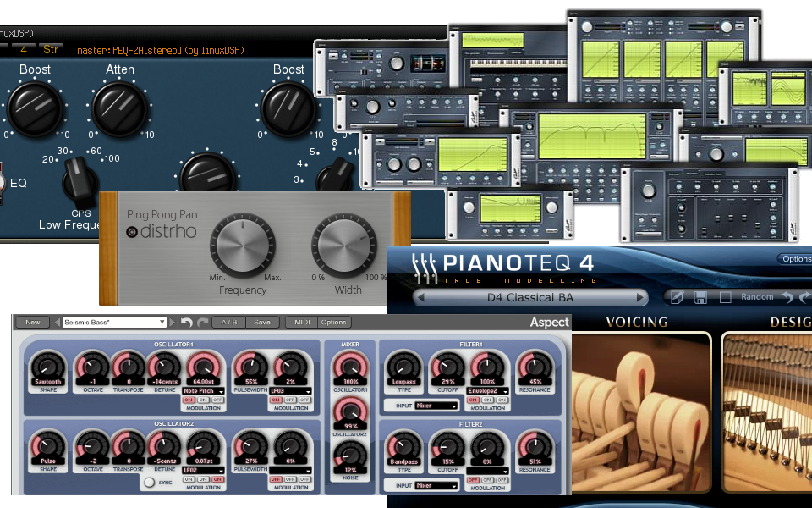The image size is (812, 508).
Task: Click the Save button in Aspect
Action: [x=262, y=323]
